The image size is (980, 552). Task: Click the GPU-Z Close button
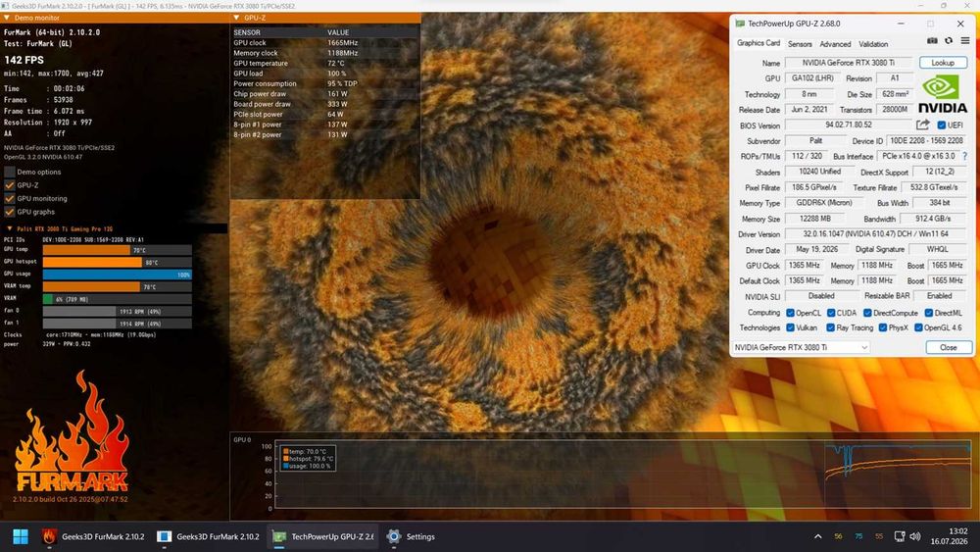click(x=948, y=347)
